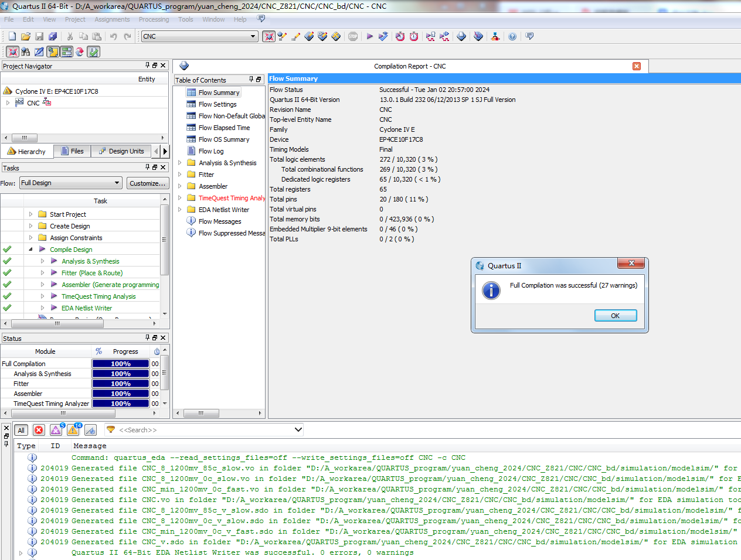
Task: Click the New File toolbar icon
Action: pos(12,36)
